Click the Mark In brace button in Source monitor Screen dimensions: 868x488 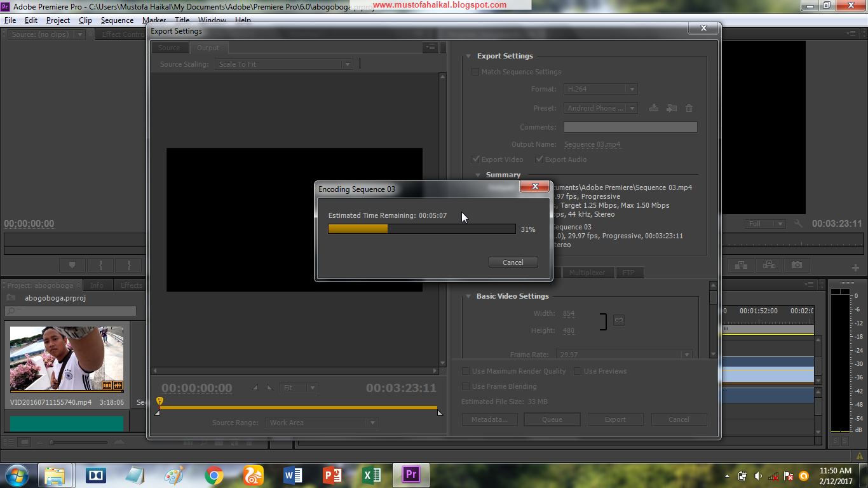click(100, 265)
